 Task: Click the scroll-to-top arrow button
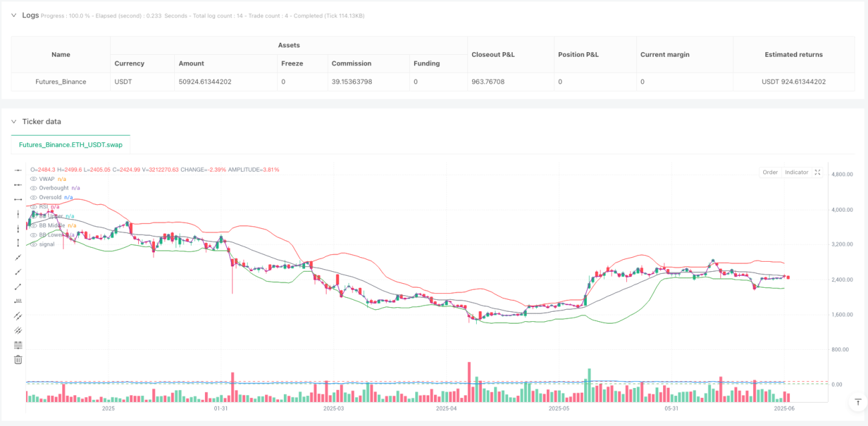(x=857, y=403)
